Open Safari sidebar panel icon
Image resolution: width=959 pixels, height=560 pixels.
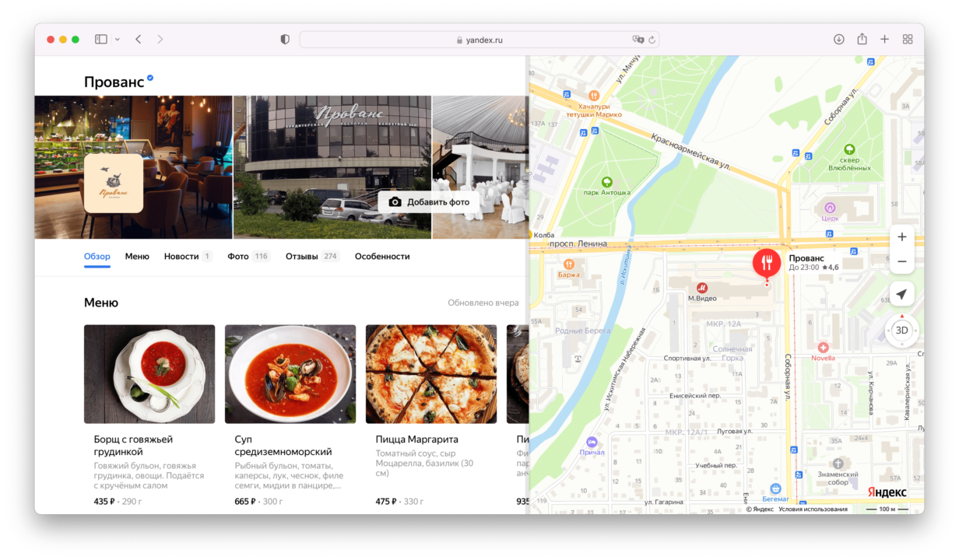coord(101,39)
